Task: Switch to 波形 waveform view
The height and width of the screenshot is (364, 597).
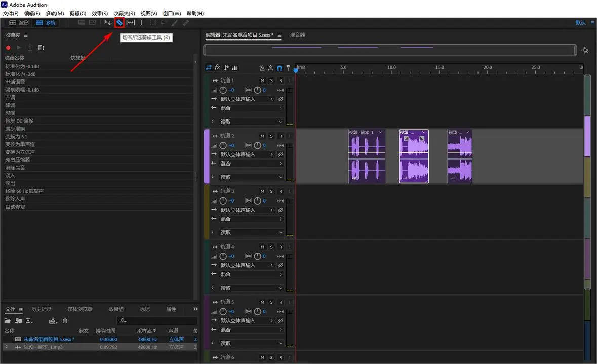Action: pyautogui.click(x=19, y=23)
